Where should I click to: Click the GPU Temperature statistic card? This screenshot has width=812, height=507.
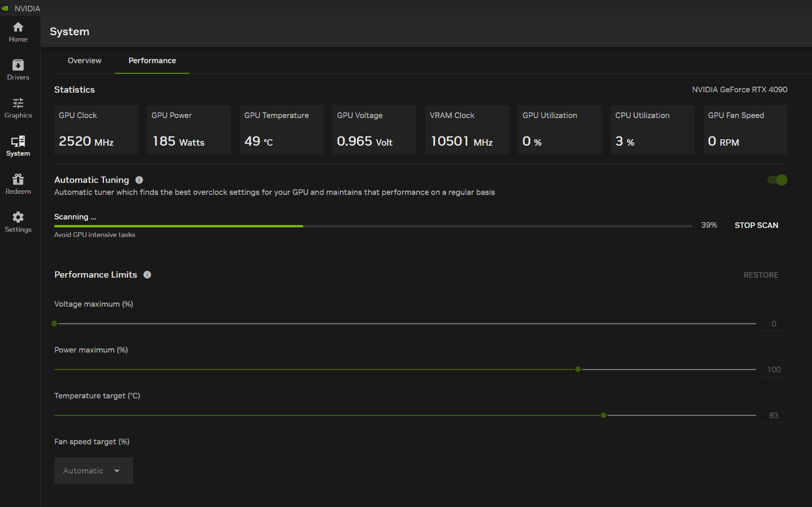281,130
